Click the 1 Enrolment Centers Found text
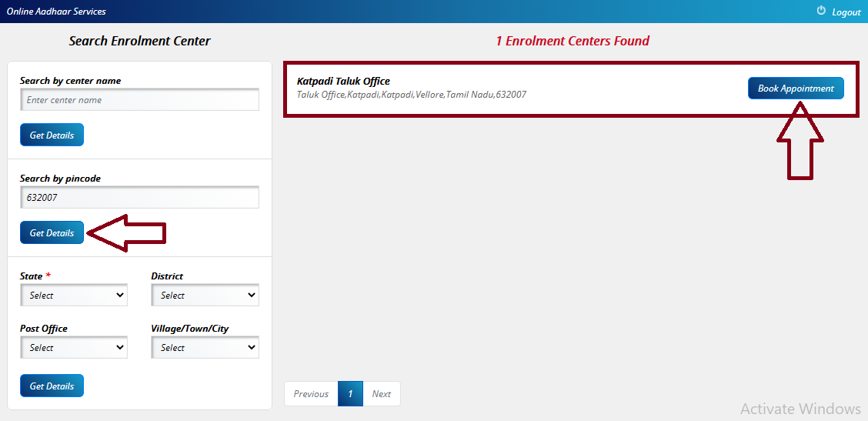 coord(573,41)
